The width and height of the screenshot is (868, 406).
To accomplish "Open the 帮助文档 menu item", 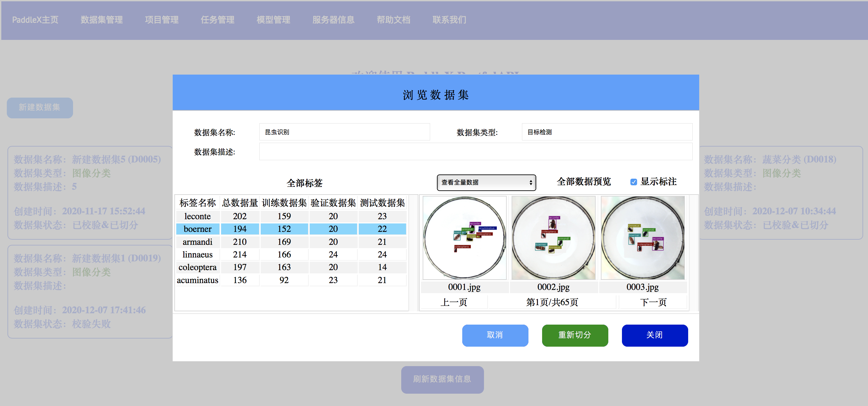I will click(x=393, y=20).
